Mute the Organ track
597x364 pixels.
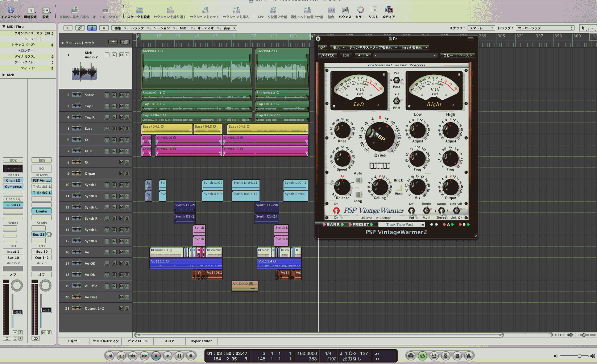pos(122,173)
